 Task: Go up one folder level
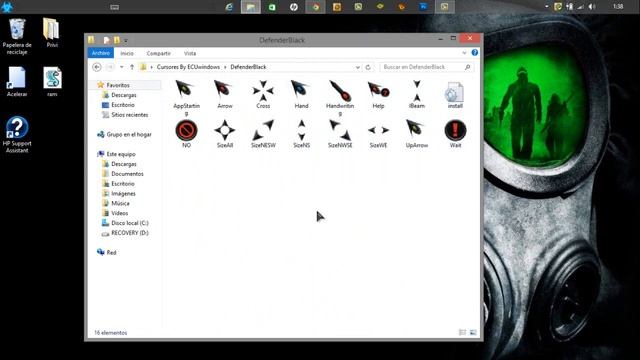click(x=132, y=67)
